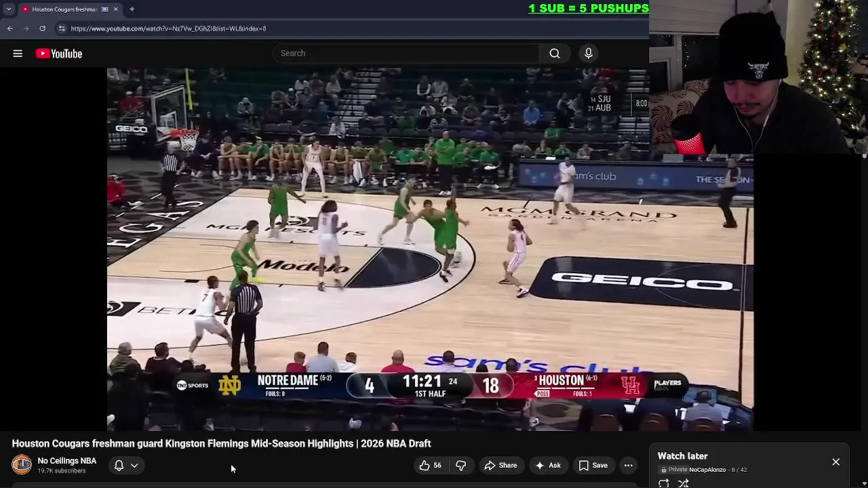The image size is (868, 488).
Task: Click the video player to pause
Action: pos(430,249)
